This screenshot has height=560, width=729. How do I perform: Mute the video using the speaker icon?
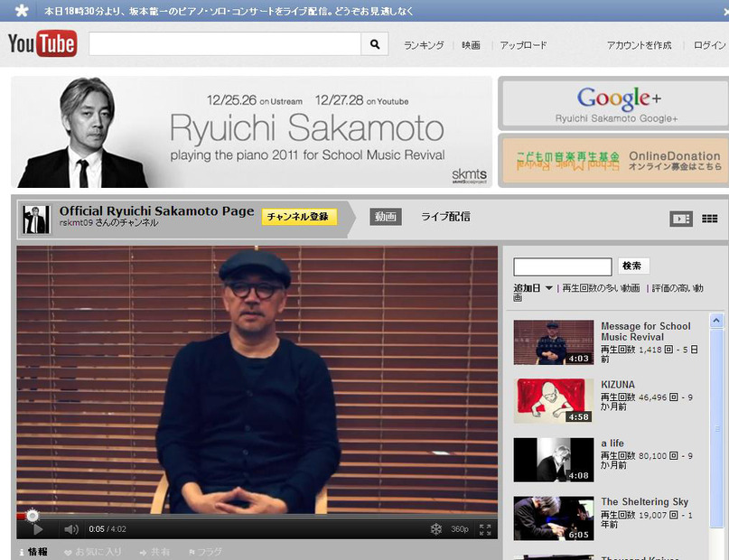tap(71, 529)
